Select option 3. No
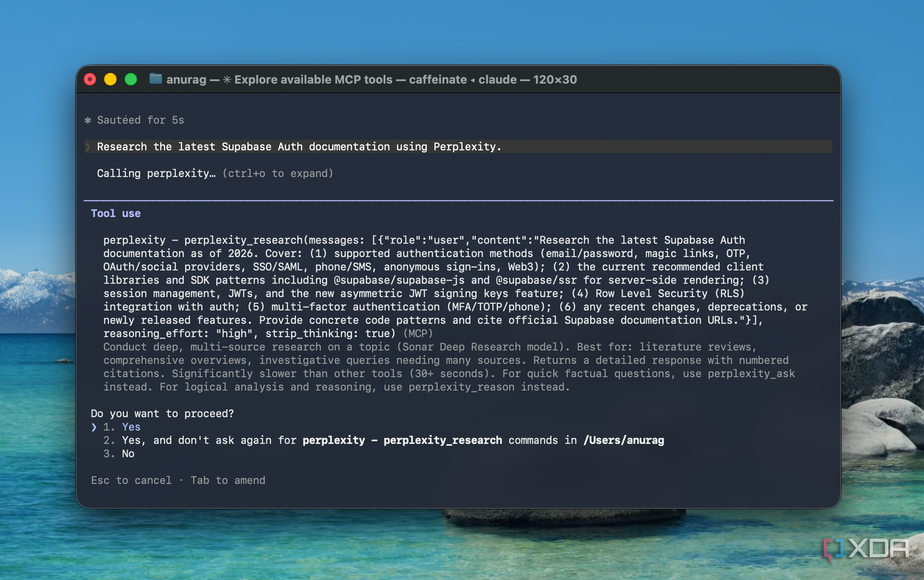Viewport: 924px width, 580px height. [119, 454]
